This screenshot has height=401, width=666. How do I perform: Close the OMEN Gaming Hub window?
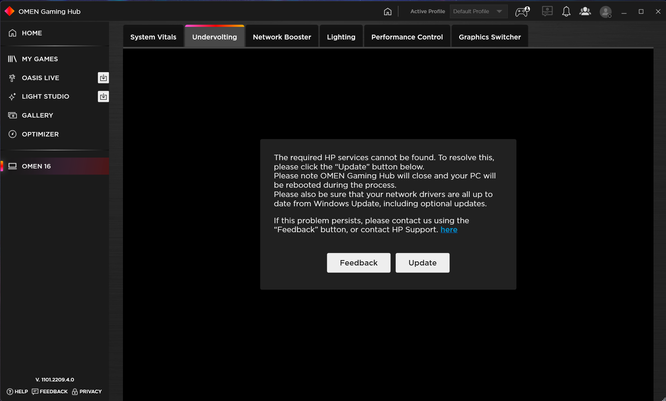pos(658,12)
